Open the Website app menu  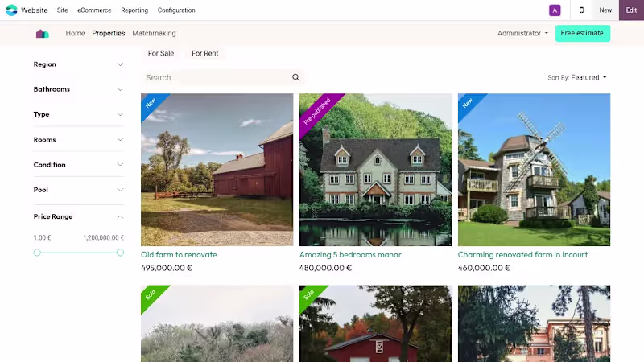click(x=34, y=10)
